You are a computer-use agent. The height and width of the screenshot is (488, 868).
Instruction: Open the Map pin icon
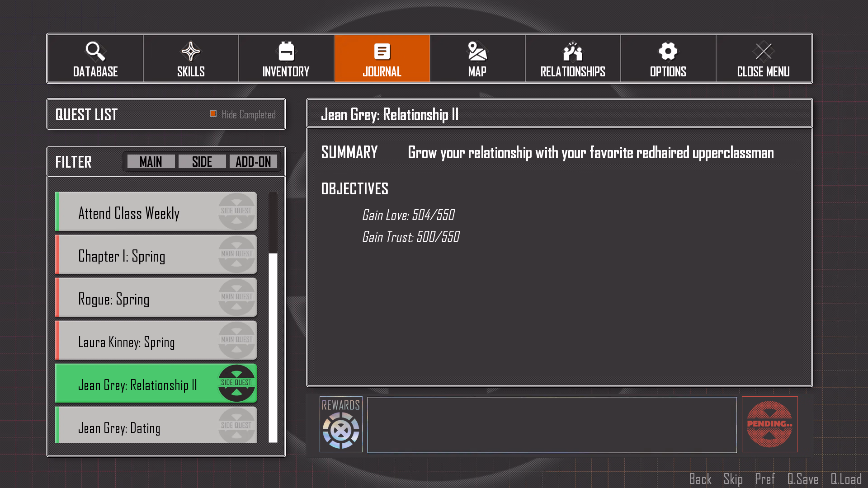coord(477,52)
